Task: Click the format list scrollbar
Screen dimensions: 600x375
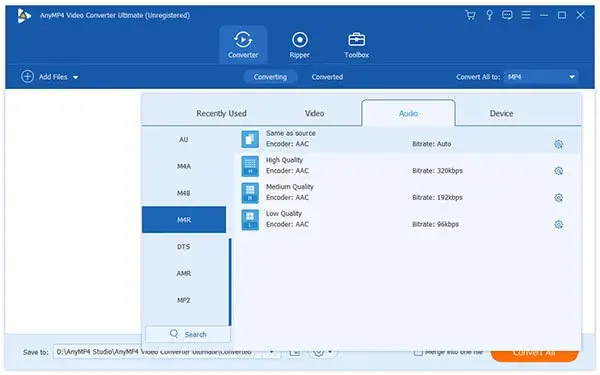Action: [x=230, y=282]
